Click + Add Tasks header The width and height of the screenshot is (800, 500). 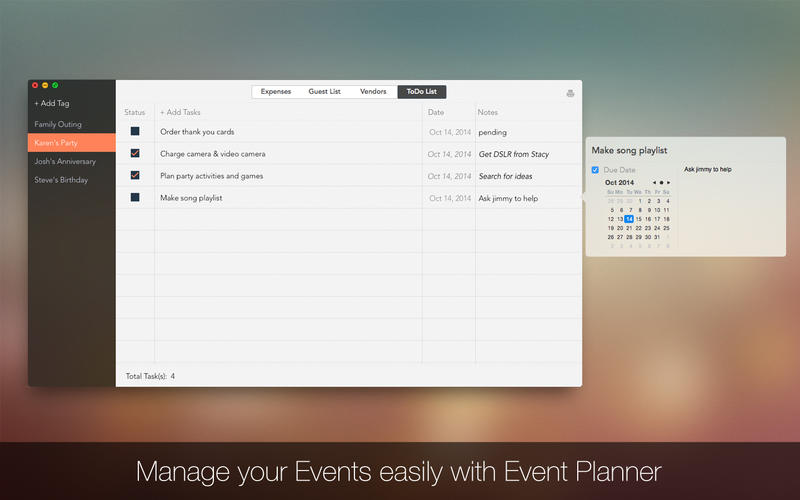180,112
